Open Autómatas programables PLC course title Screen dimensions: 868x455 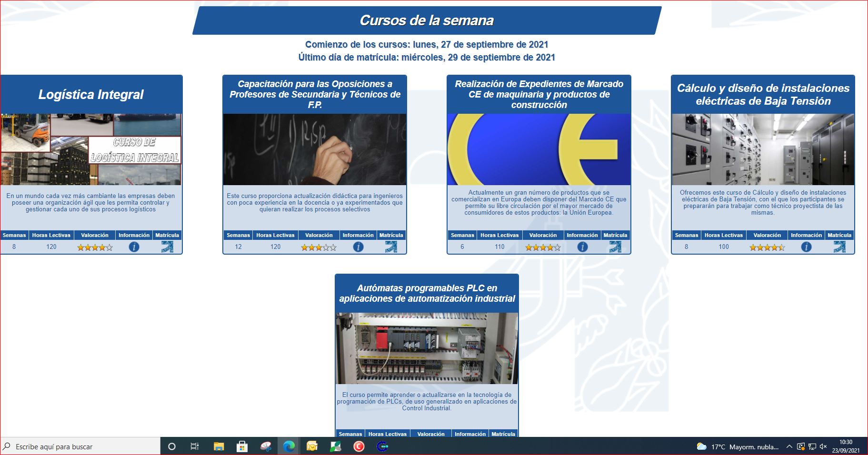427,293
